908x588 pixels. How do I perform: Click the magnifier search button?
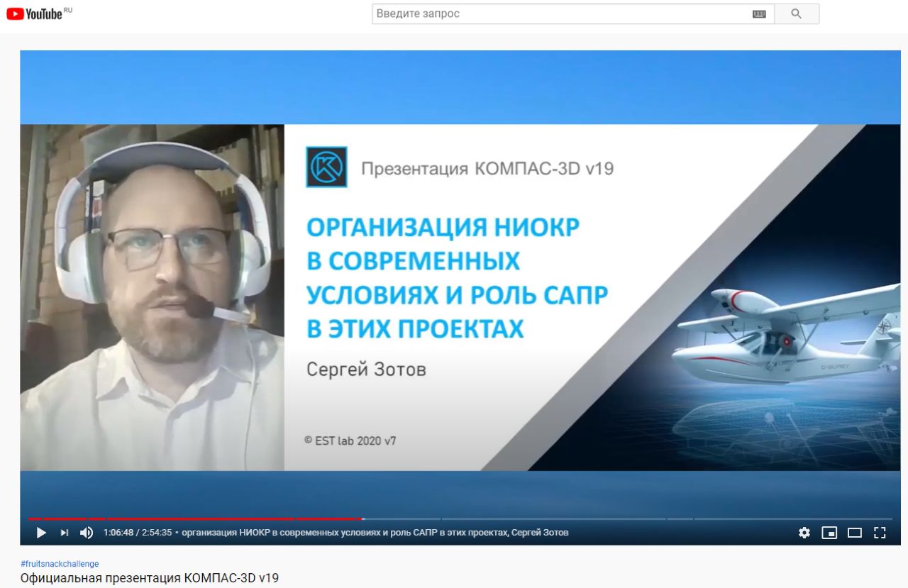coord(796,14)
